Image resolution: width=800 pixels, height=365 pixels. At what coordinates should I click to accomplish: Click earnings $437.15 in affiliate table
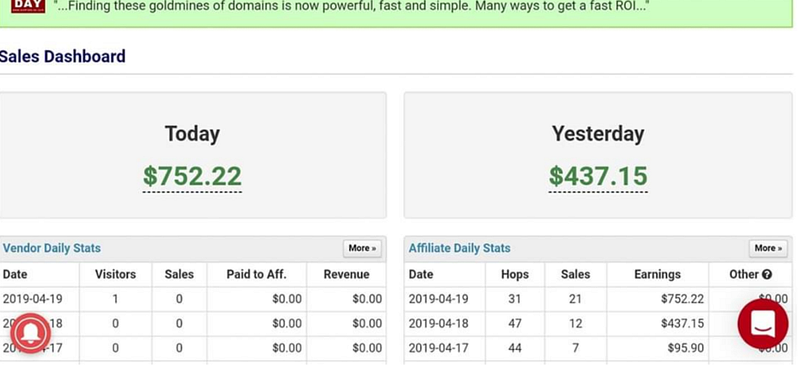(682, 324)
